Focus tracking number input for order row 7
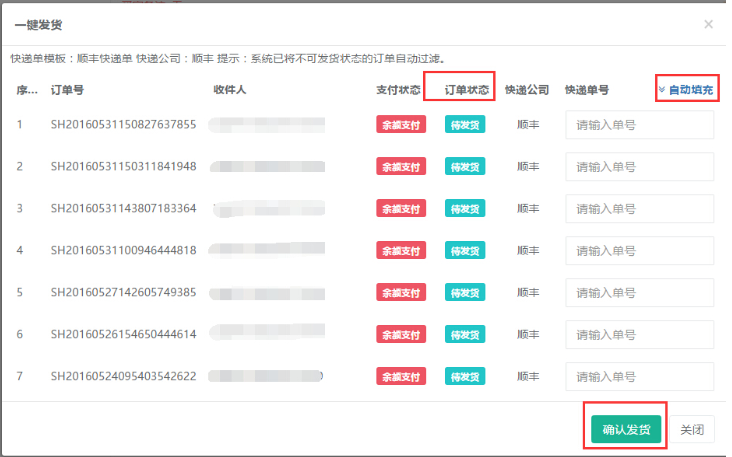 [x=640, y=377]
